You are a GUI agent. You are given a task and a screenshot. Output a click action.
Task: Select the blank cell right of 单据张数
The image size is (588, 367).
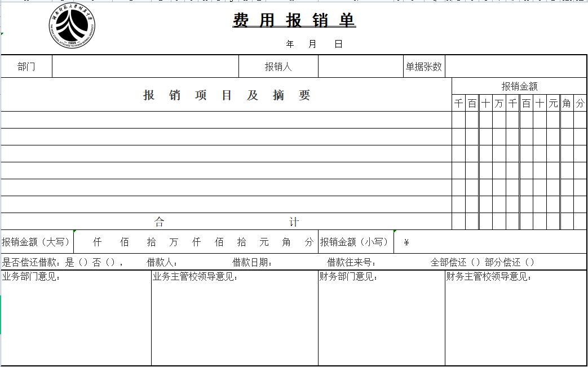tap(515, 67)
